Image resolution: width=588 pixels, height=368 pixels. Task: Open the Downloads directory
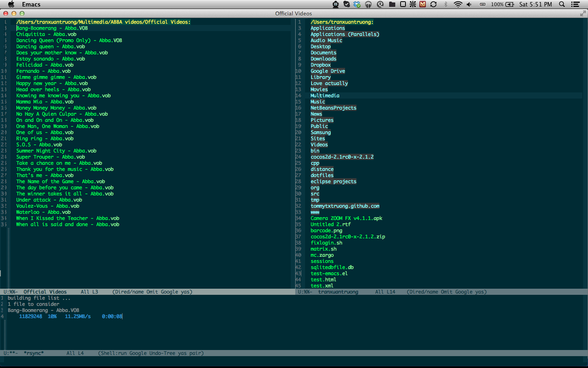click(x=323, y=59)
